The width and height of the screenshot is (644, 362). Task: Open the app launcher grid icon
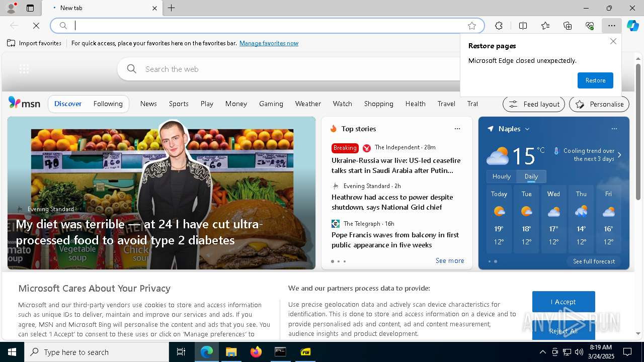point(24,69)
